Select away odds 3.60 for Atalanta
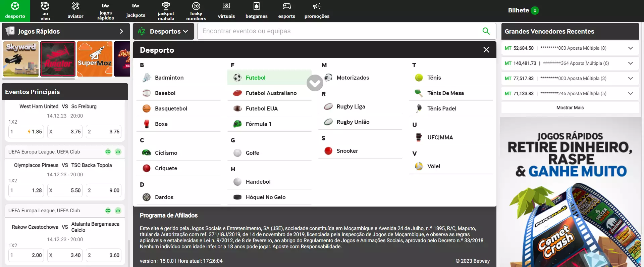The height and width of the screenshot is (267, 644). coord(104,255)
